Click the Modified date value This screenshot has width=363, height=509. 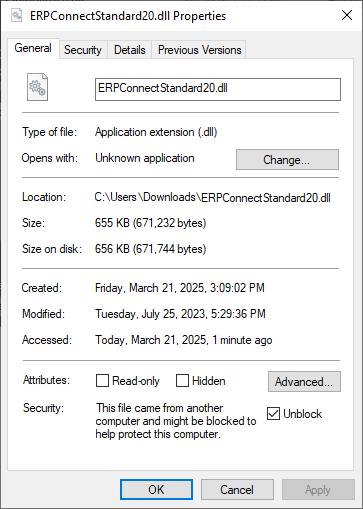180,314
